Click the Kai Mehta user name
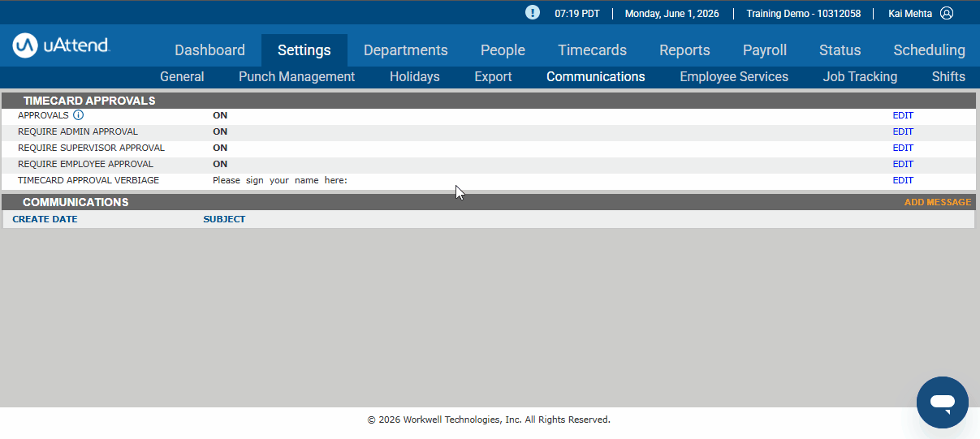This screenshot has width=980, height=439. (x=910, y=14)
